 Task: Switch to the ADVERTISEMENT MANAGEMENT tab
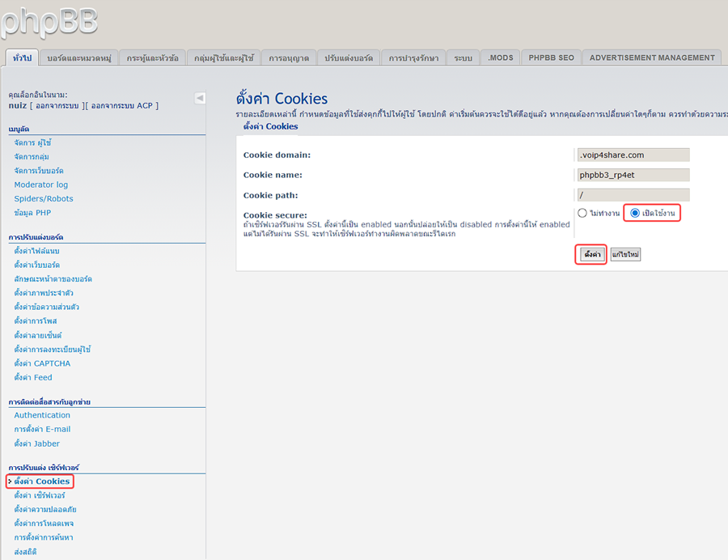(x=652, y=57)
